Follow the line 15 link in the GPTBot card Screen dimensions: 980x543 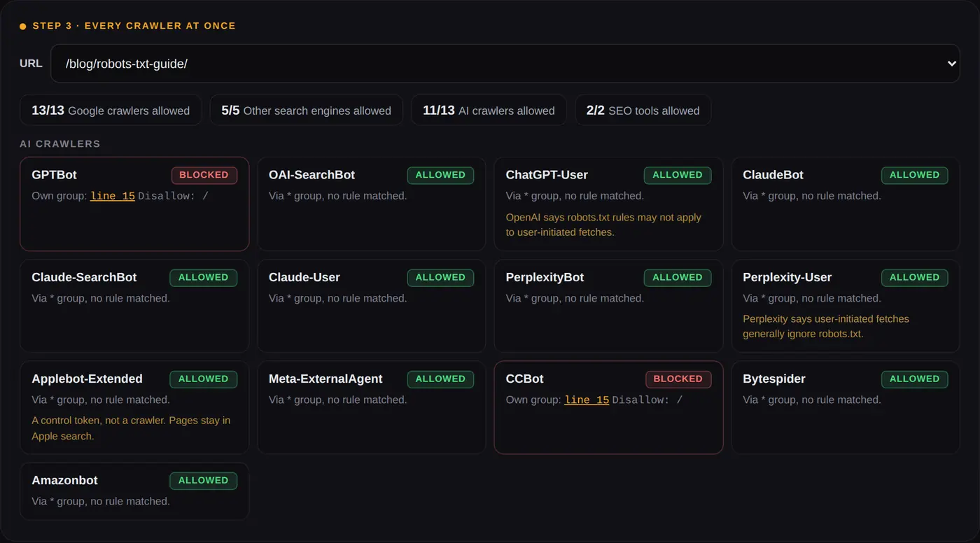[x=113, y=196]
